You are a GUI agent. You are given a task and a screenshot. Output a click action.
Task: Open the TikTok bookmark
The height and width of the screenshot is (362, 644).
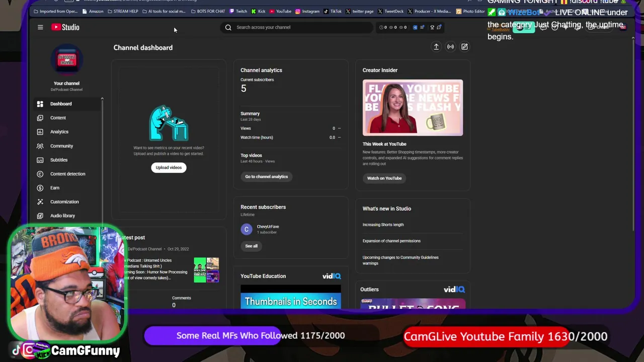tap(333, 11)
